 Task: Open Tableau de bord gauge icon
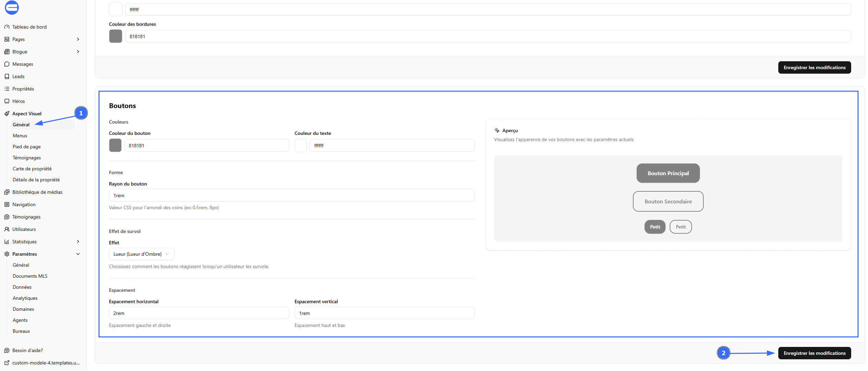[7, 27]
